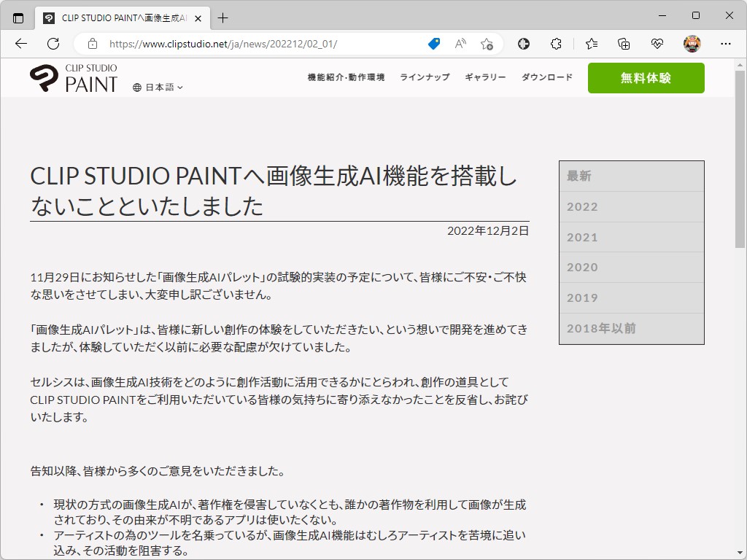Viewport: 747px width, 560px height.
Task: Click the CLIP STUDIO PAINT logo
Action: [74, 78]
